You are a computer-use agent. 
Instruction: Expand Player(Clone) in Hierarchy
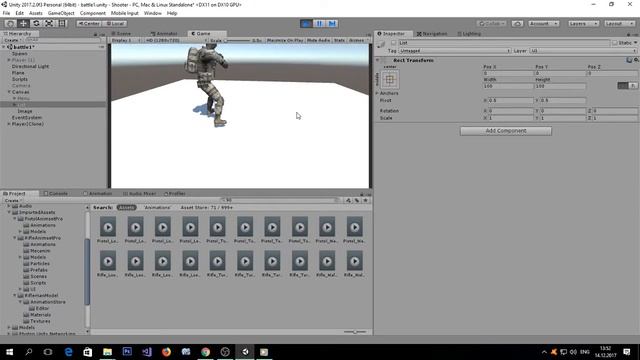point(9,124)
